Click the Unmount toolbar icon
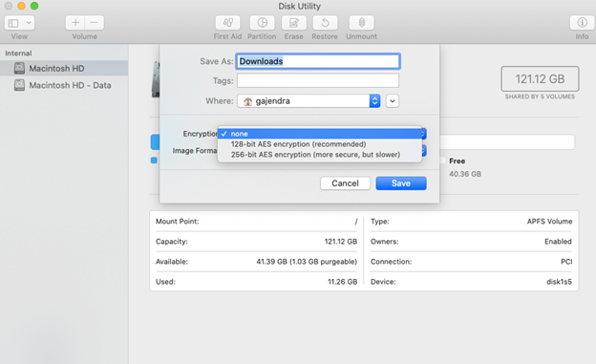This screenshot has height=364, width=596. point(361,23)
